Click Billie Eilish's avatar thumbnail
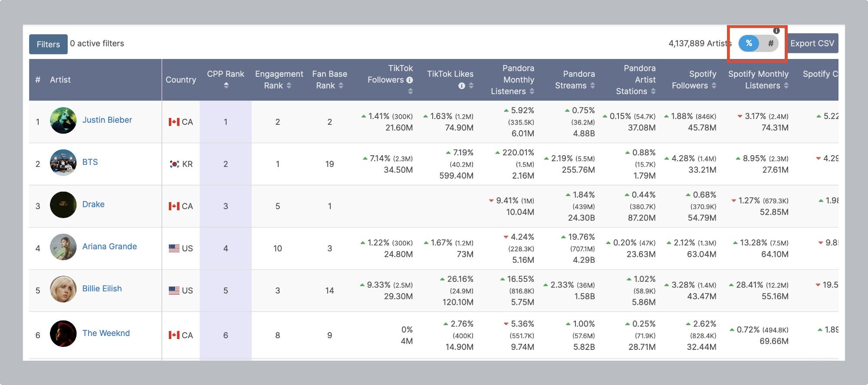868x385 pixels. pyautogui.click(x=63, y=289)
